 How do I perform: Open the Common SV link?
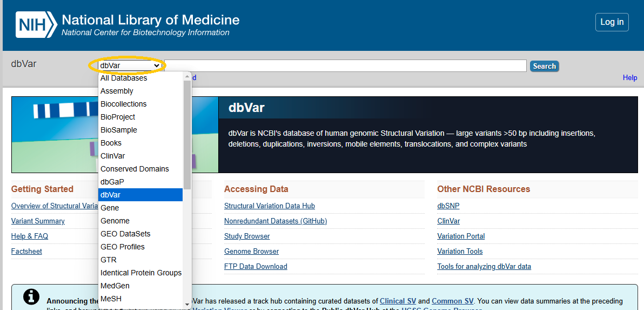(453, 301)
